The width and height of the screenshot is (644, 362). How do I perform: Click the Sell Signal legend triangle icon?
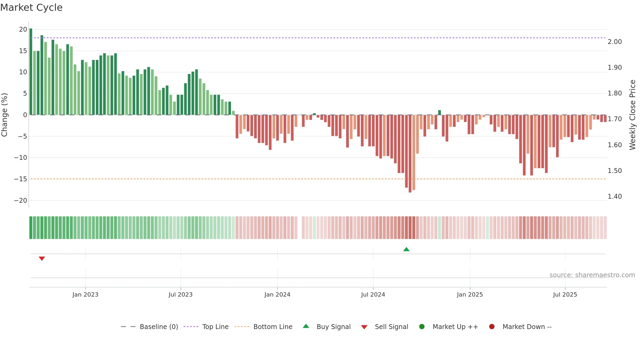[x=364, y=327]
